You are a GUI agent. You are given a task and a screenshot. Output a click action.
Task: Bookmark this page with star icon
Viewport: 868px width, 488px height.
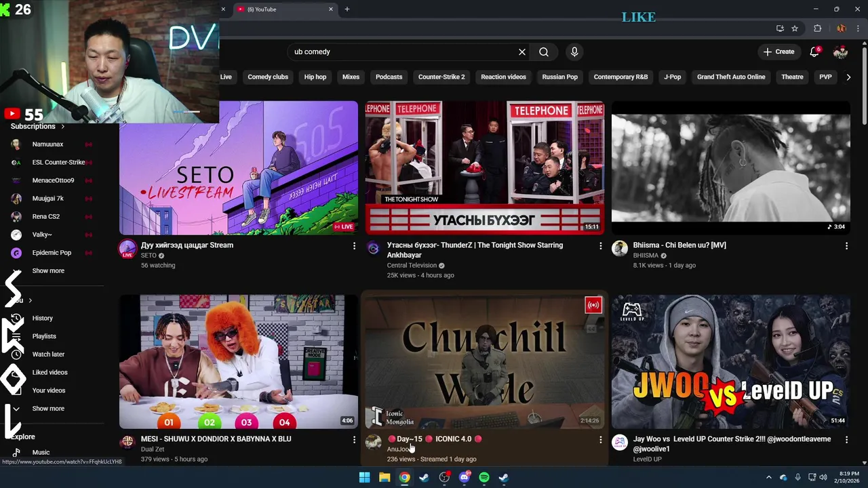795,28
